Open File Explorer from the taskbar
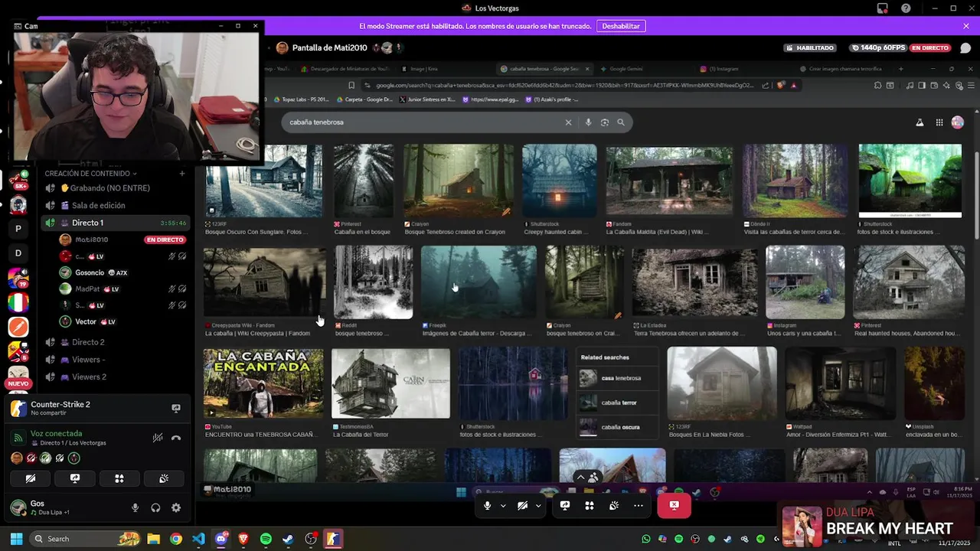Screen dimensions: 980x551 [x=153, y=539]
